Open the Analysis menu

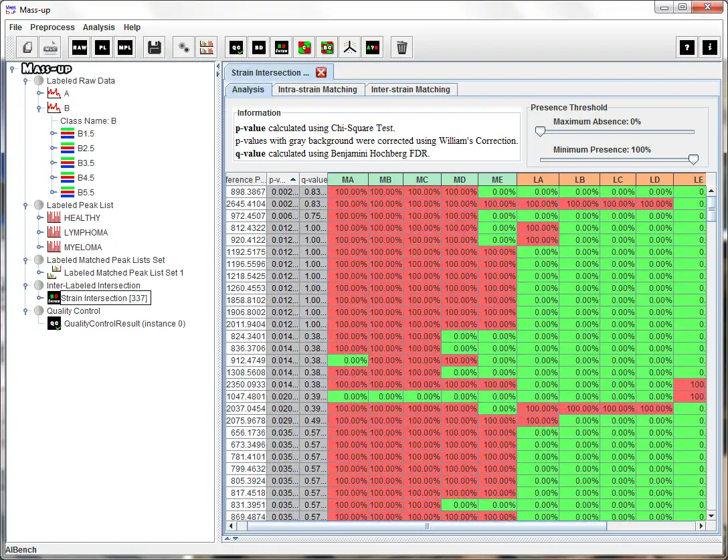point(98,27)
